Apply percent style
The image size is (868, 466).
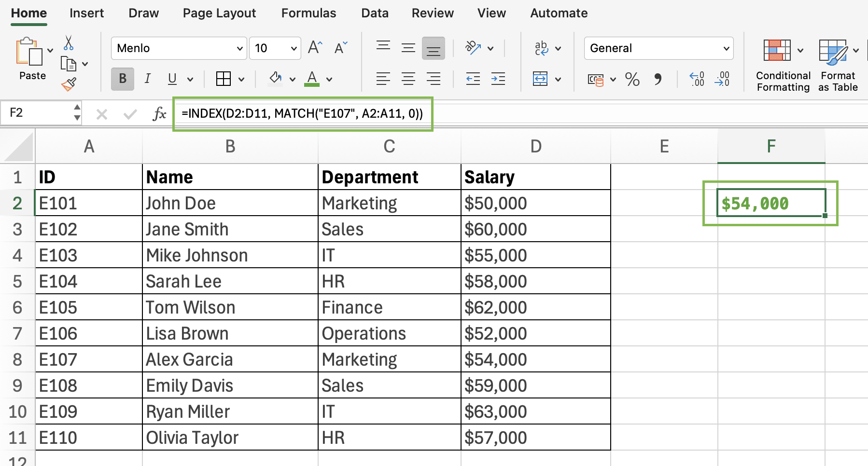[x=632, y=79]
